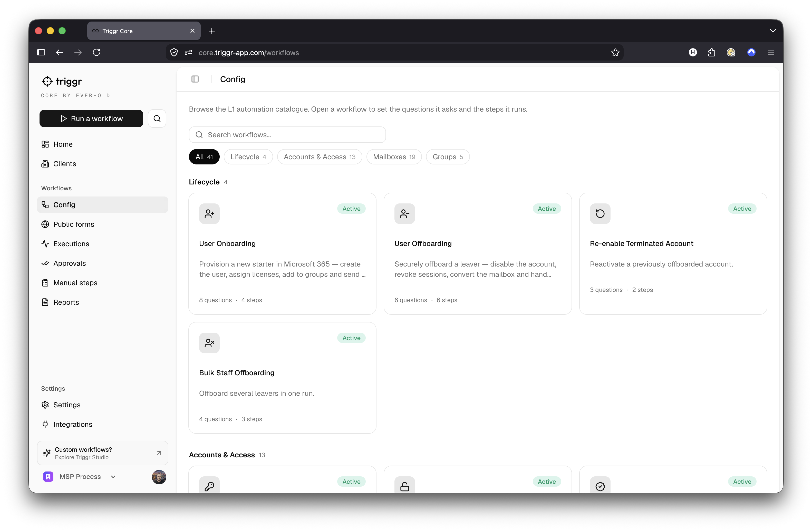Open Public forms in sidebar

pyautogui.click(x=102, y=224)
